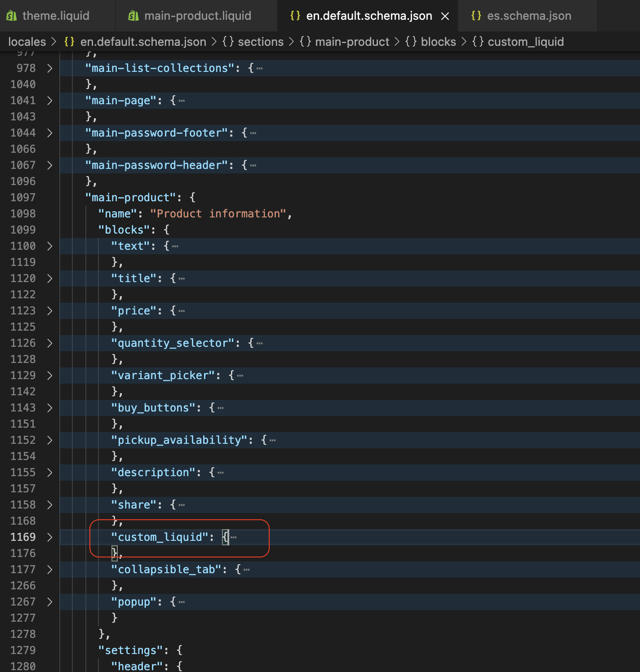Click line number 1169 in the gutter
Image resolution: width=640 pixels, height=672 pixels.
[23, 537]
